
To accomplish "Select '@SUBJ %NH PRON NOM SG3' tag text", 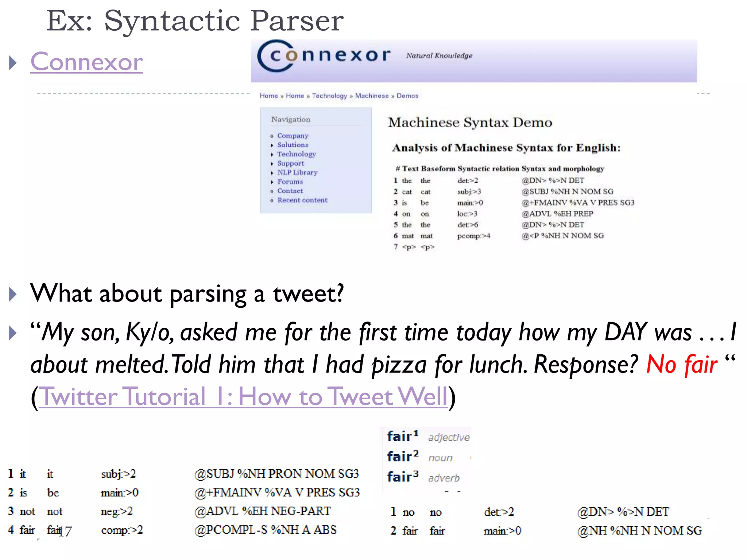I will 277,474.
